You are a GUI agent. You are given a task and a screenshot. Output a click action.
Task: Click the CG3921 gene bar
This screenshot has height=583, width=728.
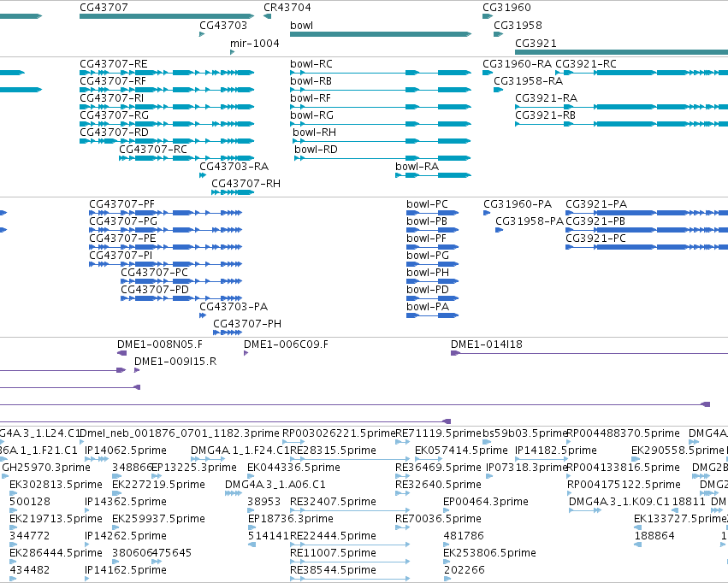pos(622,52)
